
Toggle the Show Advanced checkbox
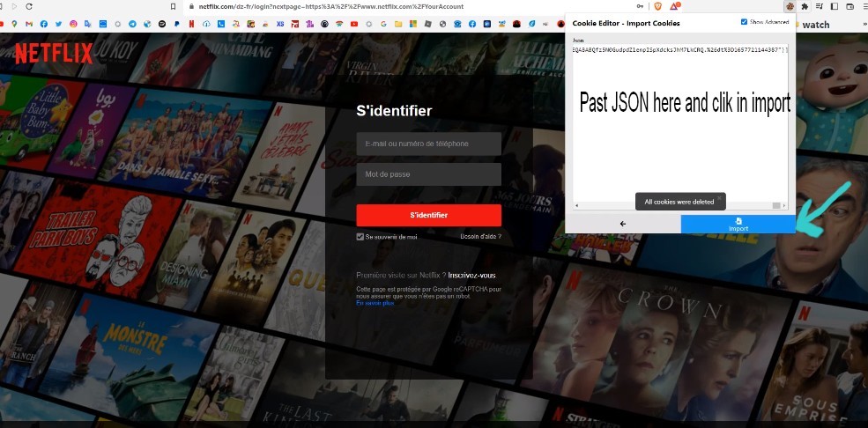[745, 21]
